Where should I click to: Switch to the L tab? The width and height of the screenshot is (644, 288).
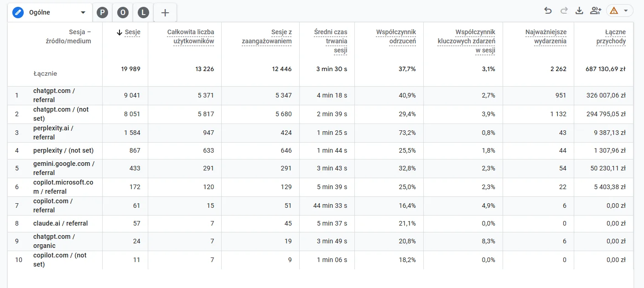coord(143,13)
